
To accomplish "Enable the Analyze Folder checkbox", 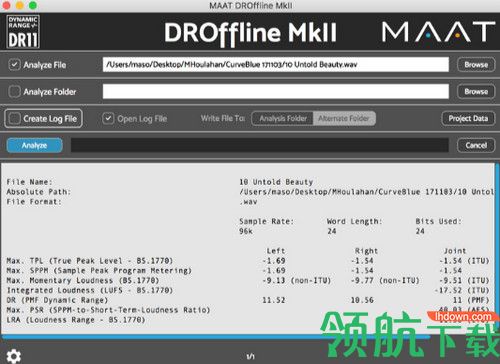I will click(x=14, y=91).
